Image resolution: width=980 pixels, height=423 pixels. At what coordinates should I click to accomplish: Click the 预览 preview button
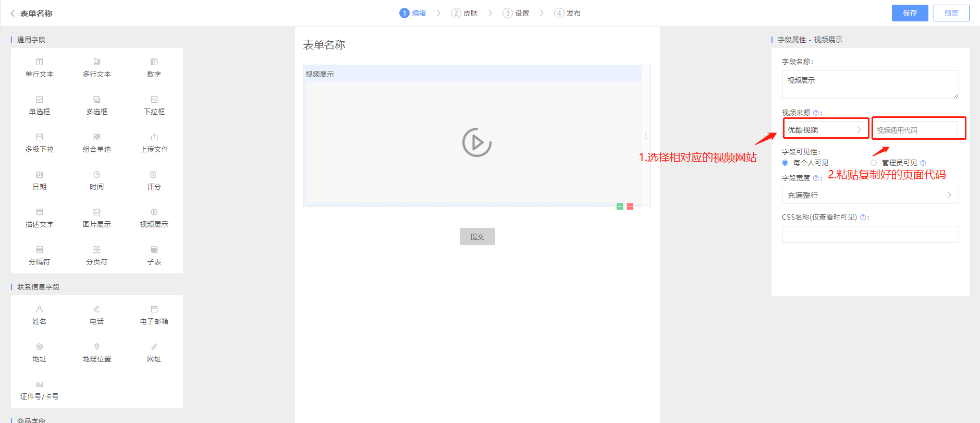951,13
